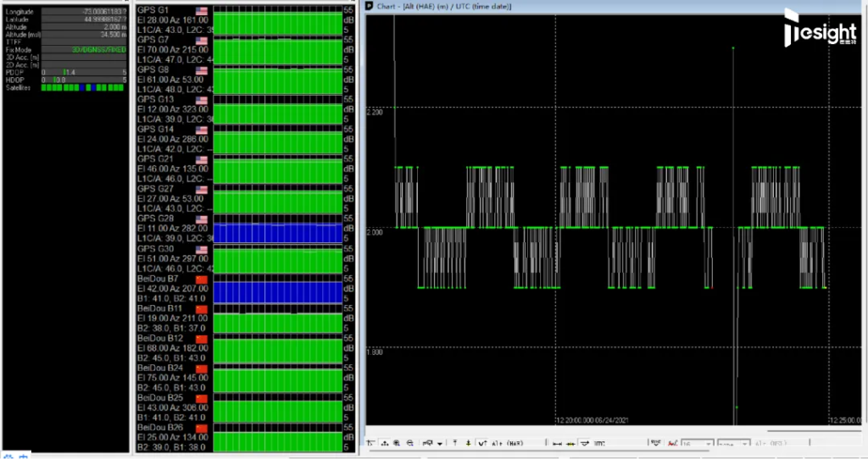
Task: Click the PDOP 1.4 indicator bar
Action: tap(84, 73)
